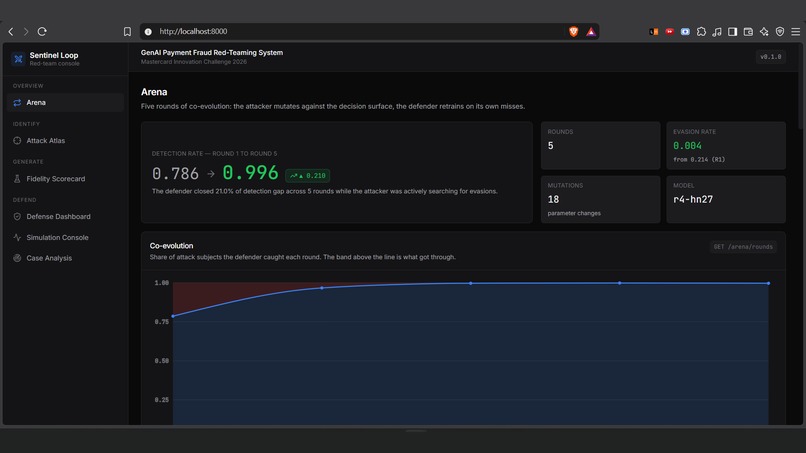Click the 0.996 detection rate figure
This screenshot has height=453, width=806.
[250, 173]
